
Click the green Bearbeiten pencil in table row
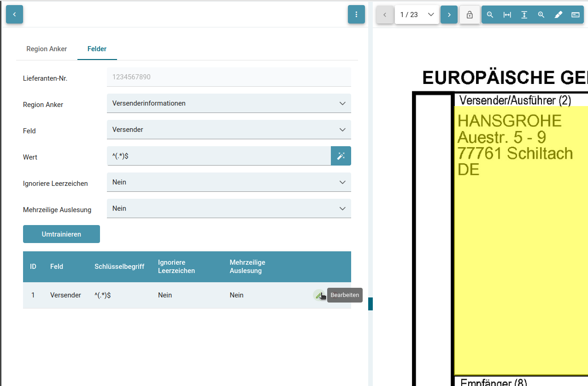coord(318,295)
